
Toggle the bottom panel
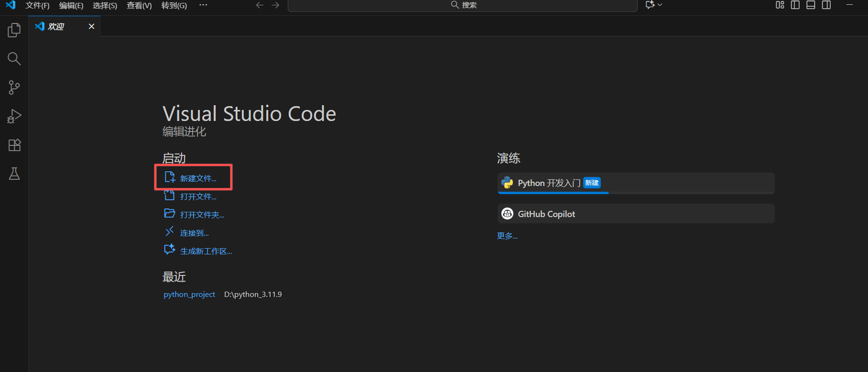coord(811,5)
